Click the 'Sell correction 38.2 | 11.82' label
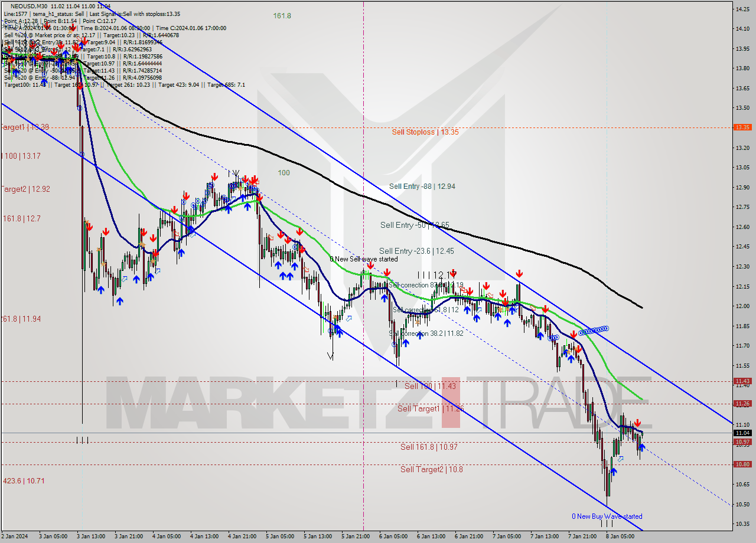The height and width of the screenshot is (543, 756). coord(426,333)
